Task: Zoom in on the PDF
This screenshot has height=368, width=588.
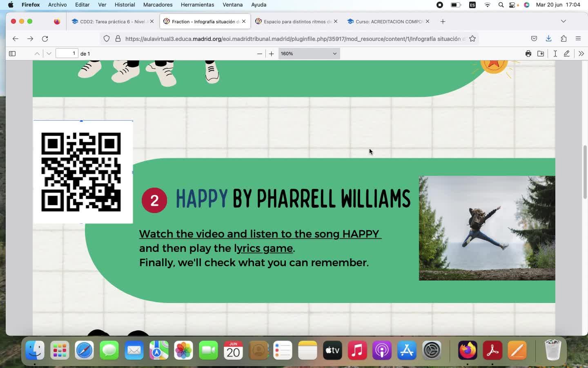Action: tap(272, 54)
